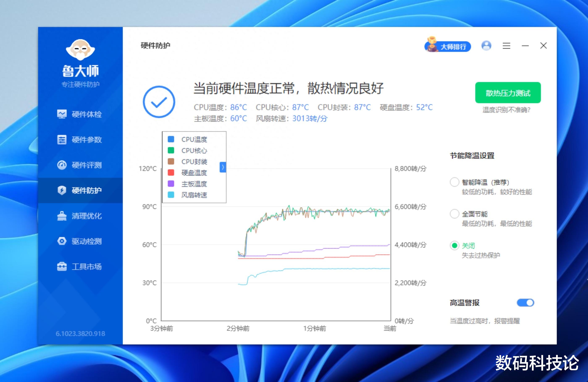This screenshot has width=588, height=382.
Task: Click the 硬件参数 list icon in sidebar
Action: click(62, 140)
